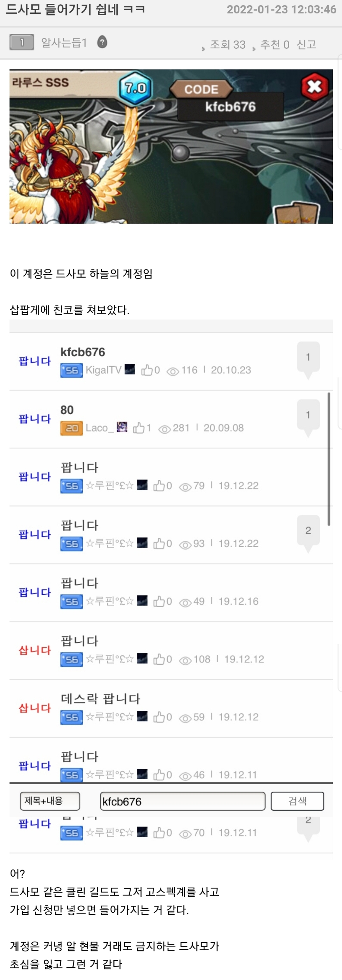Click the 검색 search button
The height and width of the screenshot is (980, 342).
298,801
